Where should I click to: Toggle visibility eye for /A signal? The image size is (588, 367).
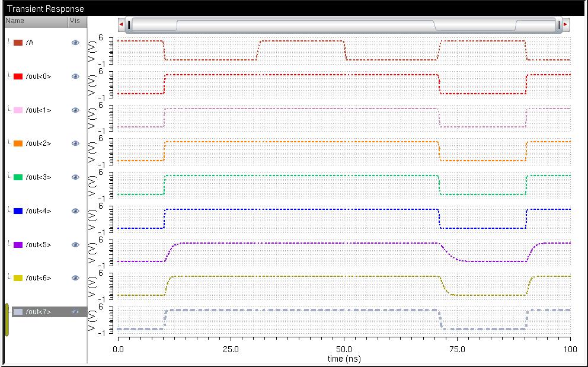[x=75, y=43]
